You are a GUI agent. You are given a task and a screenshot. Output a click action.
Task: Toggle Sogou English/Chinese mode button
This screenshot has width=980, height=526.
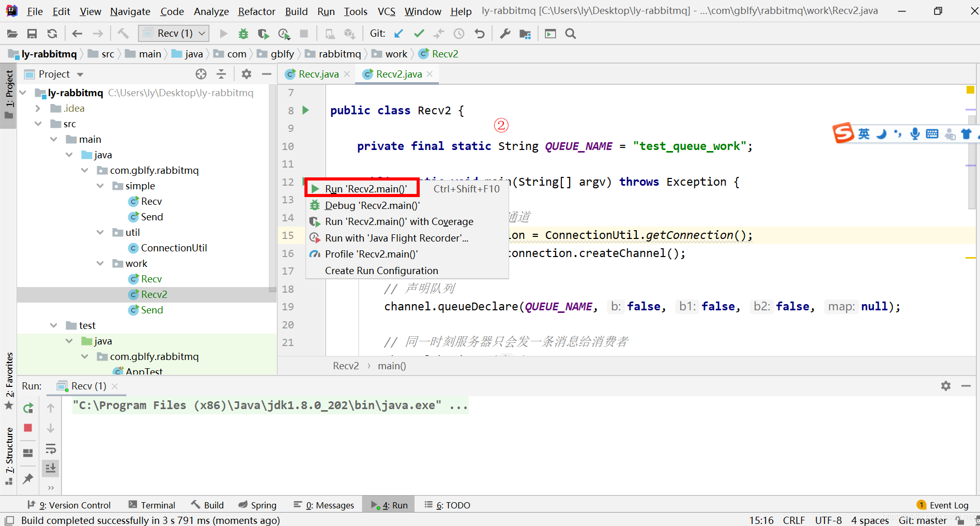pos(864,134)
